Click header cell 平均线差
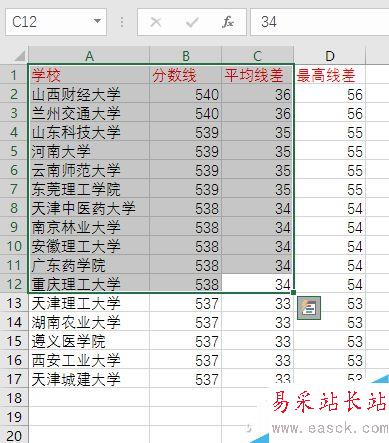Image resolution: width=389 pixels, height=443 pixels. [257, 75]
